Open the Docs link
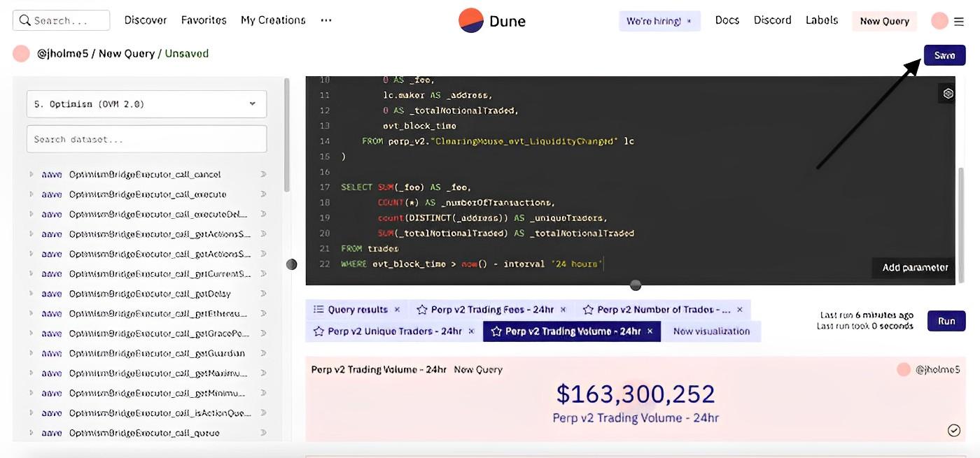This screenshot has width=980, height=458. (x=727, y=20)
